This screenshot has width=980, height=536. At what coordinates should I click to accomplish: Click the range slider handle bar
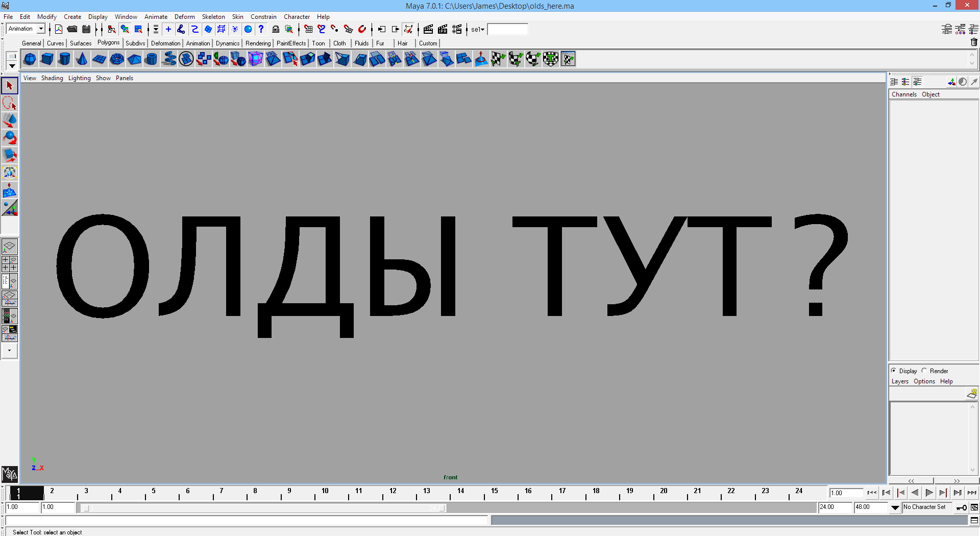263,508
